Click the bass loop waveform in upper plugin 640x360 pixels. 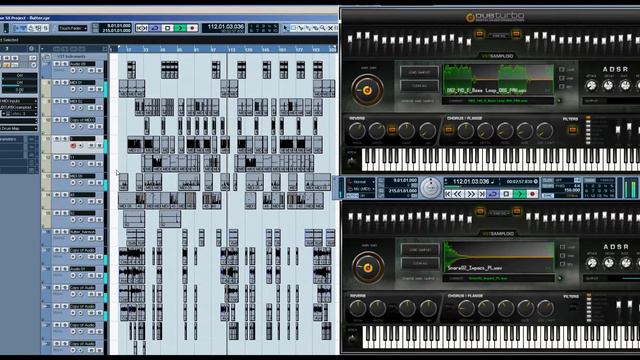click(x=498, y=79)
